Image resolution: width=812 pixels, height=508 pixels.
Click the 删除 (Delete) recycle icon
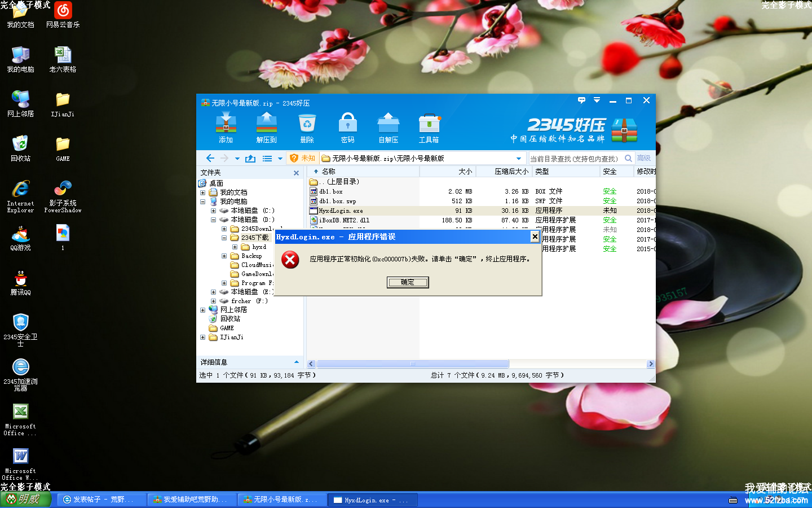(307, 128)
